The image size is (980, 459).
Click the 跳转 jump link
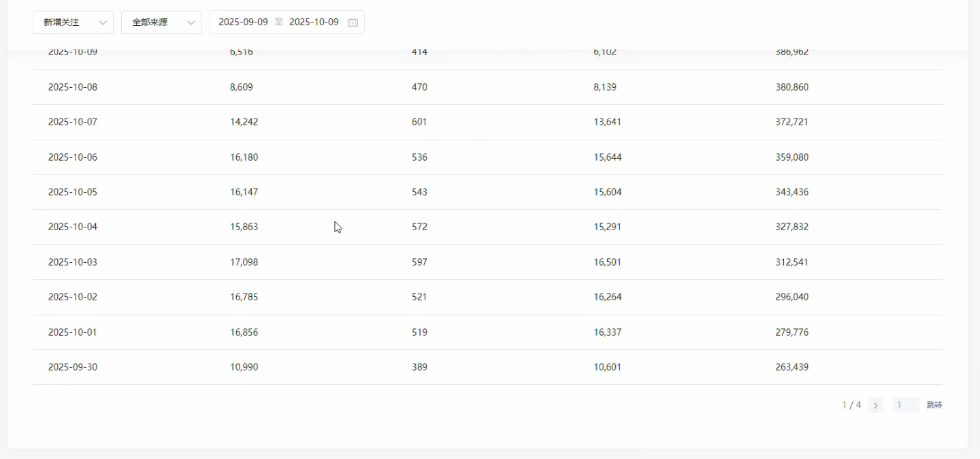point(934,406)
